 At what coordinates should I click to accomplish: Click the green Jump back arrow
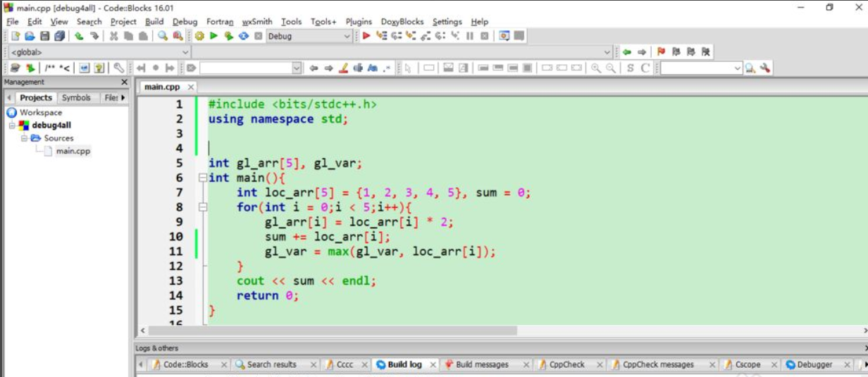click(626, 52)
